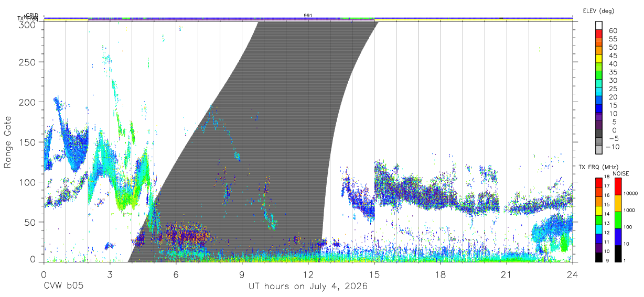
Task: Click the cyan TX FRQ segment between 12 and 13
Action: (599, 228)
